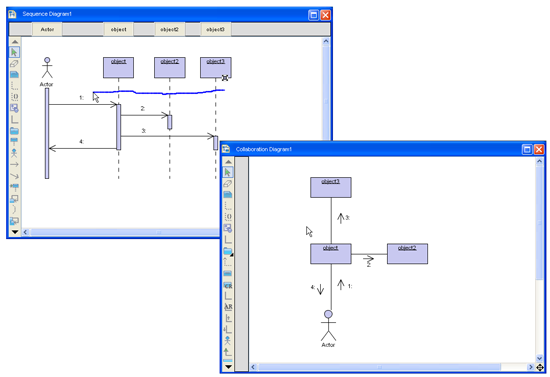This screenshot has height=377, width=550.
Task: Click the top up arrow of Collaboration Diagram toolbar
Action: tap(228, 162)
